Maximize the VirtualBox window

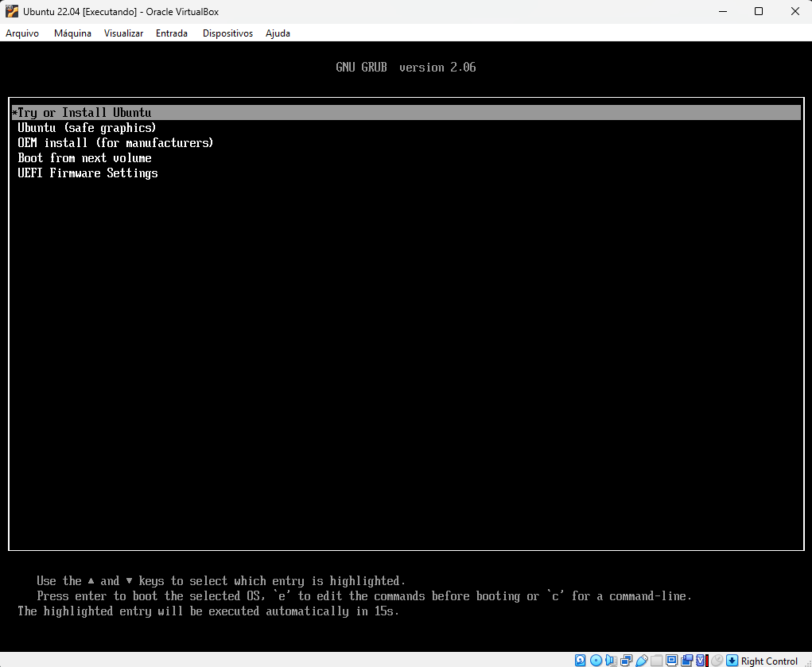[759, 12]
